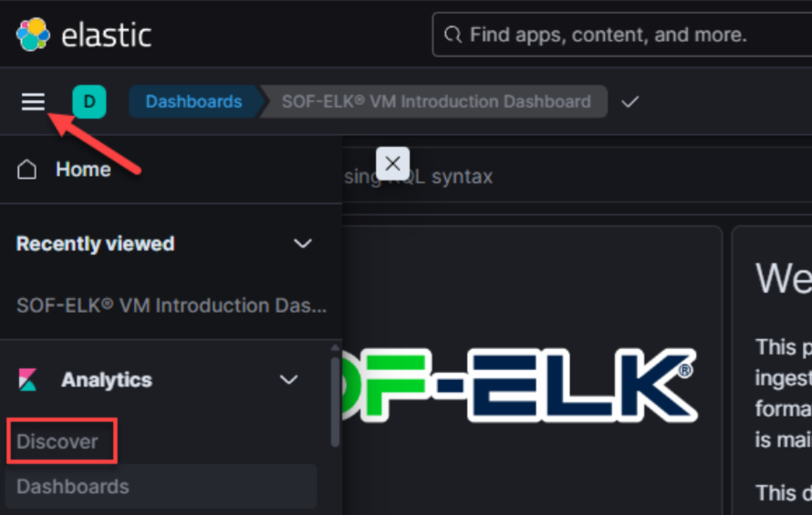812x515 pixels.
Task: Collapse the Analytics section chevron
Action: pos(288,380)
